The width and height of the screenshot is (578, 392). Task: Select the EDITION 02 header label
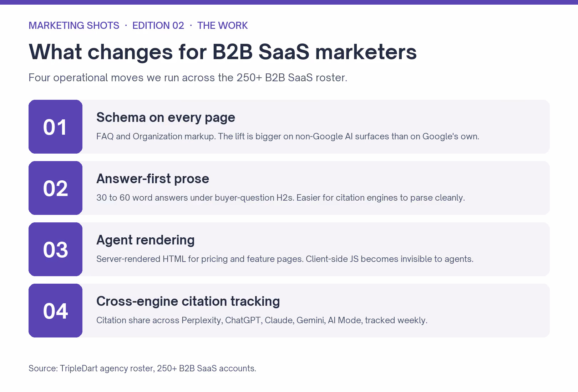(158, 26)
